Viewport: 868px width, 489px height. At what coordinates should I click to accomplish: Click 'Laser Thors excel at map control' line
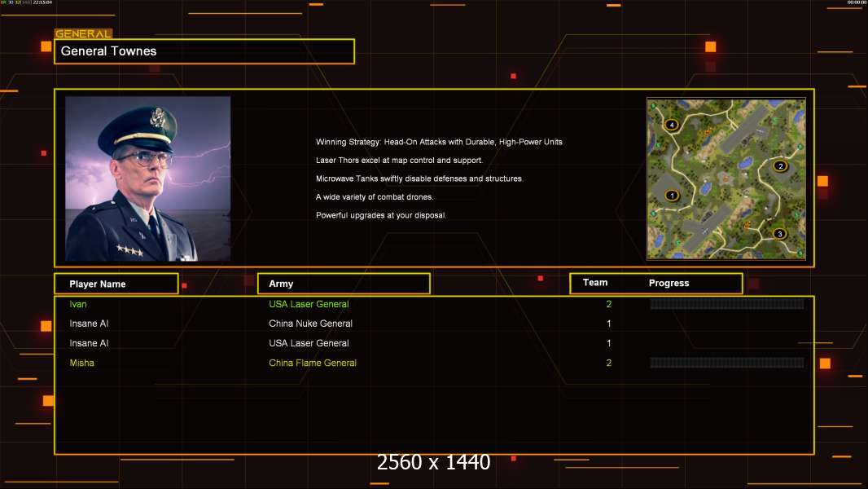[x=399, y=160]
